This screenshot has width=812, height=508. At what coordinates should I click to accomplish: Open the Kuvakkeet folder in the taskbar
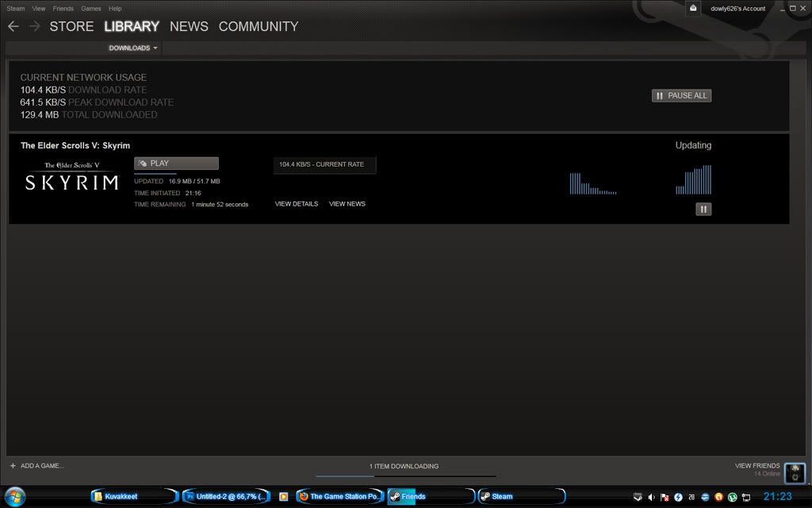[133, 497]
